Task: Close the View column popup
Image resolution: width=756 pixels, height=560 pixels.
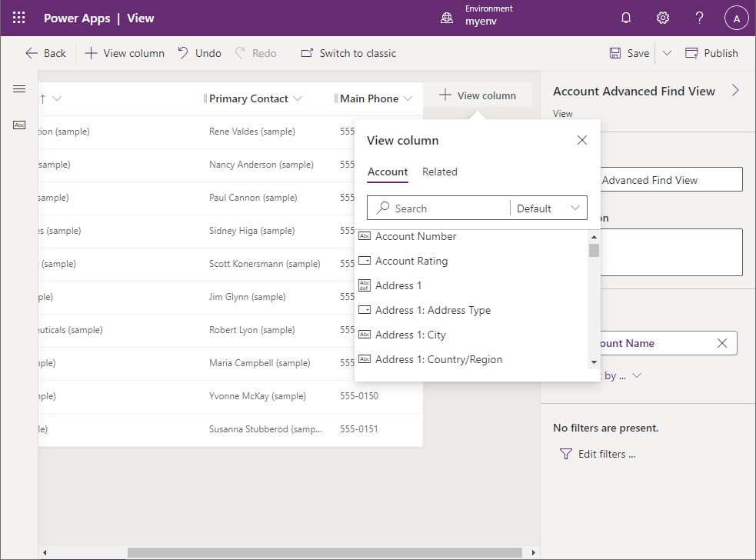Action: click(582, 140)
